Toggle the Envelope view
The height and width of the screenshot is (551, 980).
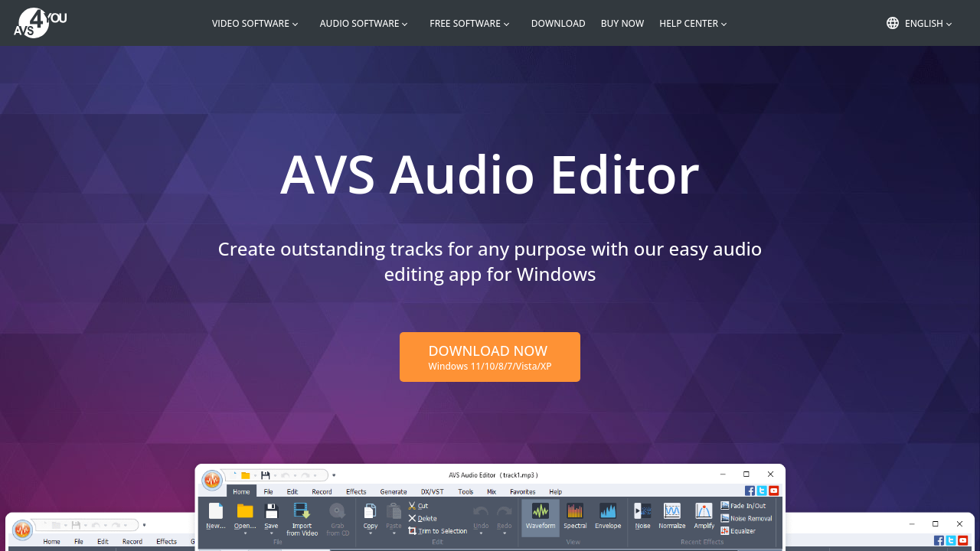point(608,516)
